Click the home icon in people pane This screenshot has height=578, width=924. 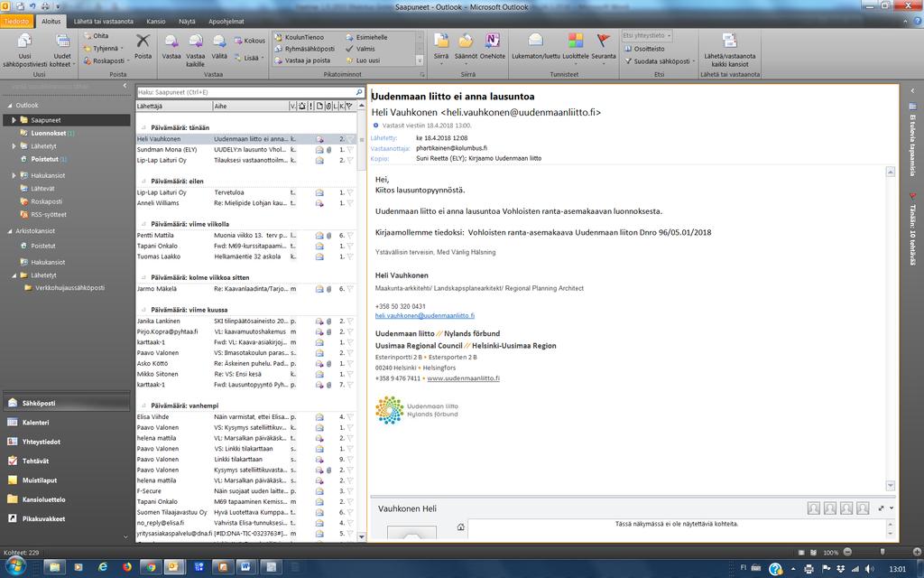click(x=461, y=527)
